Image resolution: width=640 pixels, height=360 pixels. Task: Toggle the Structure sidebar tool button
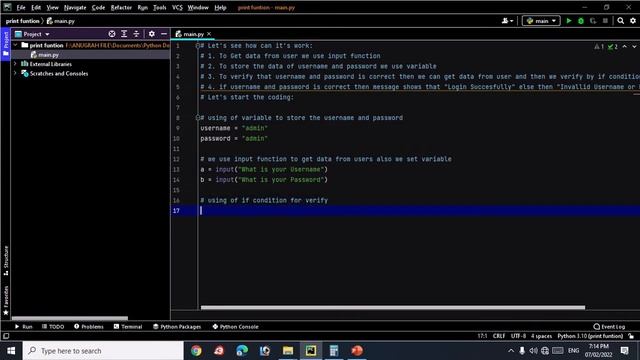coord(6,260)
